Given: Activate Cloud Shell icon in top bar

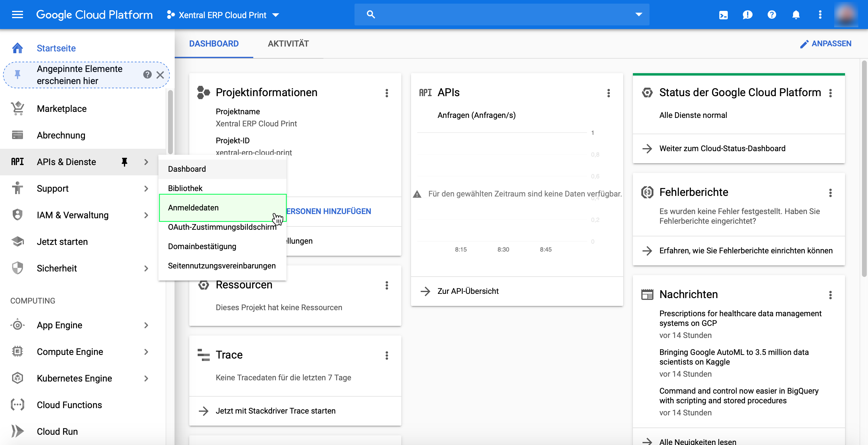Looking at the screenshot, I should pyautogui.click(x=723, y=15).
